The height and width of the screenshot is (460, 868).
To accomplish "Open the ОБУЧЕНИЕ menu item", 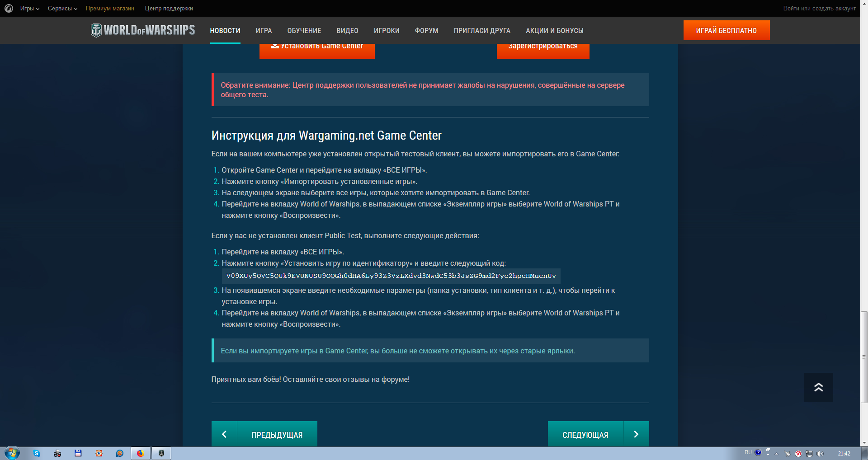I will point(304,30).
